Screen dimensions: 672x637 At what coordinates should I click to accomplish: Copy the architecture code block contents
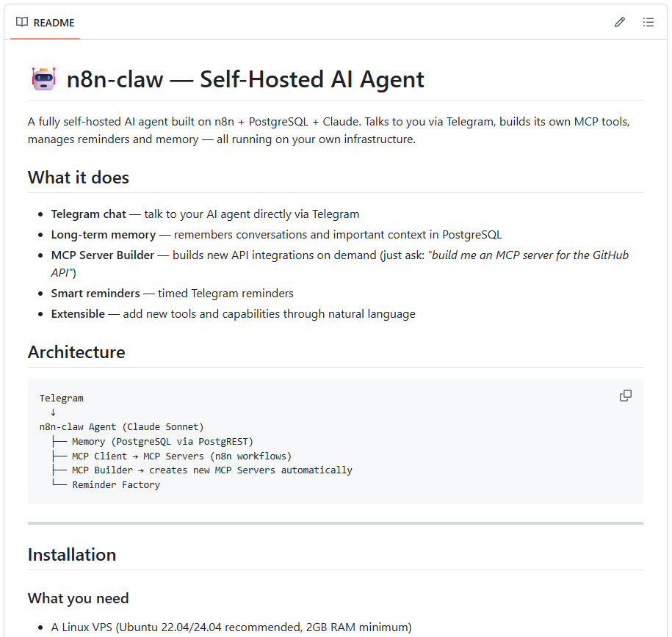626,396
